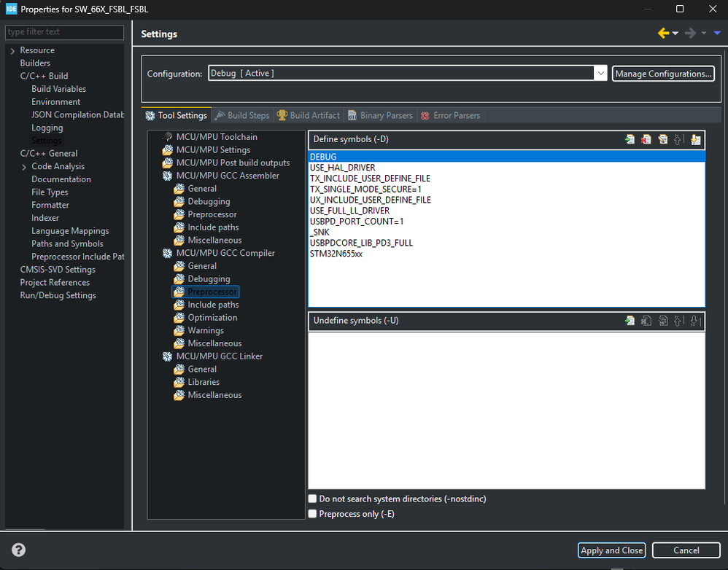Switch to the Build Steps tab
Image resolution: width=728 pixels, height=570 pixels.
click(x=242, y=115)
